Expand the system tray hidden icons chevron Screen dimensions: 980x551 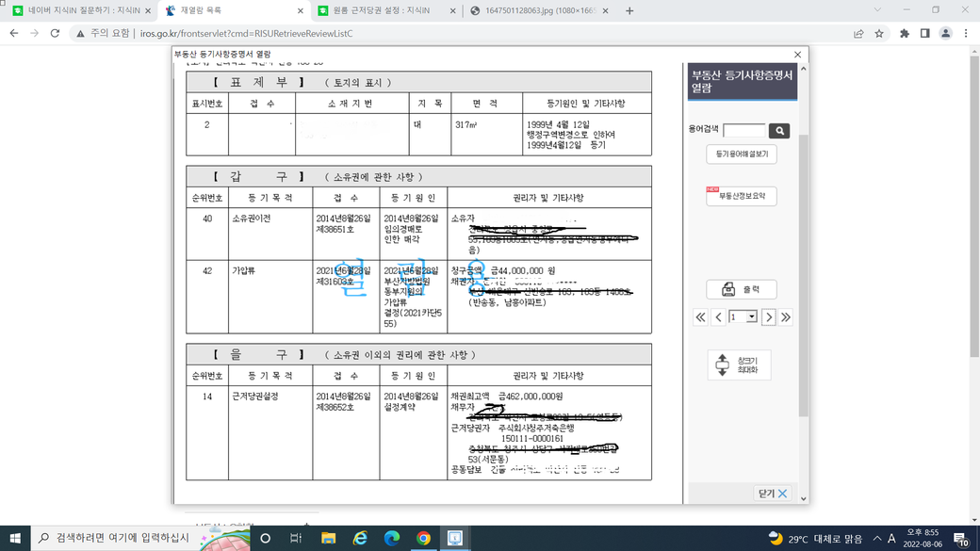877,539
